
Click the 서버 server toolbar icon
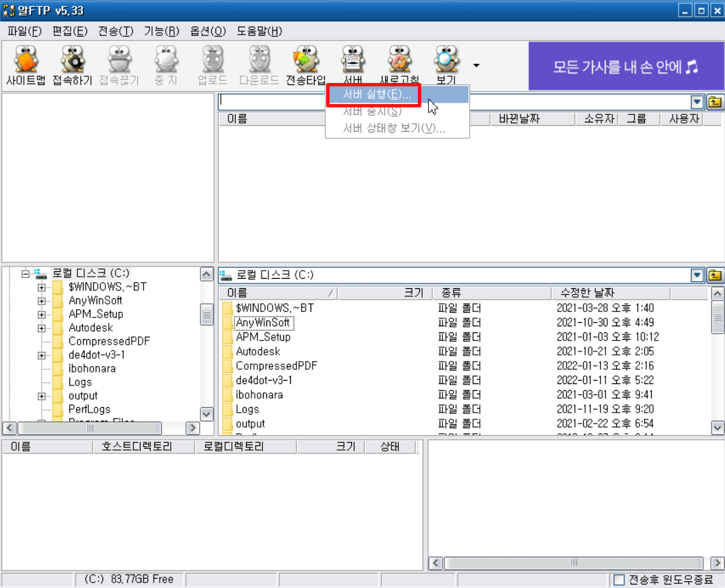coord(353,65)
